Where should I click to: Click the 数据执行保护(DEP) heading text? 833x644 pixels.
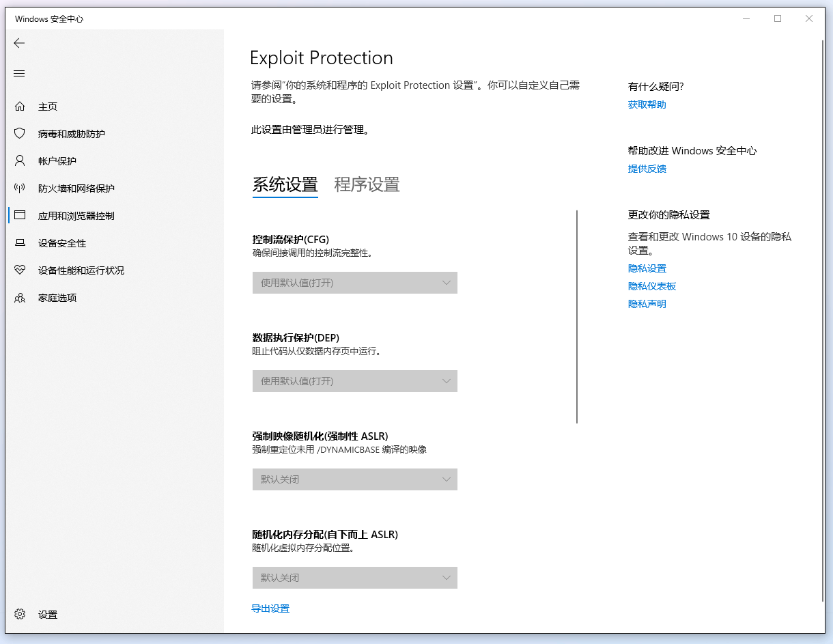[x=296, y=337]
